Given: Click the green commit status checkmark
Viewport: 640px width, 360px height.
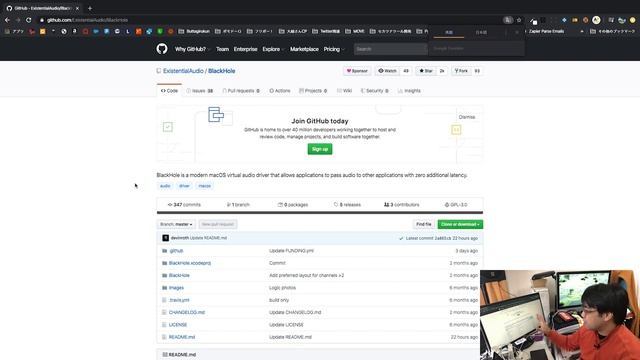Looking at the screenshot, I should [401, 238].
